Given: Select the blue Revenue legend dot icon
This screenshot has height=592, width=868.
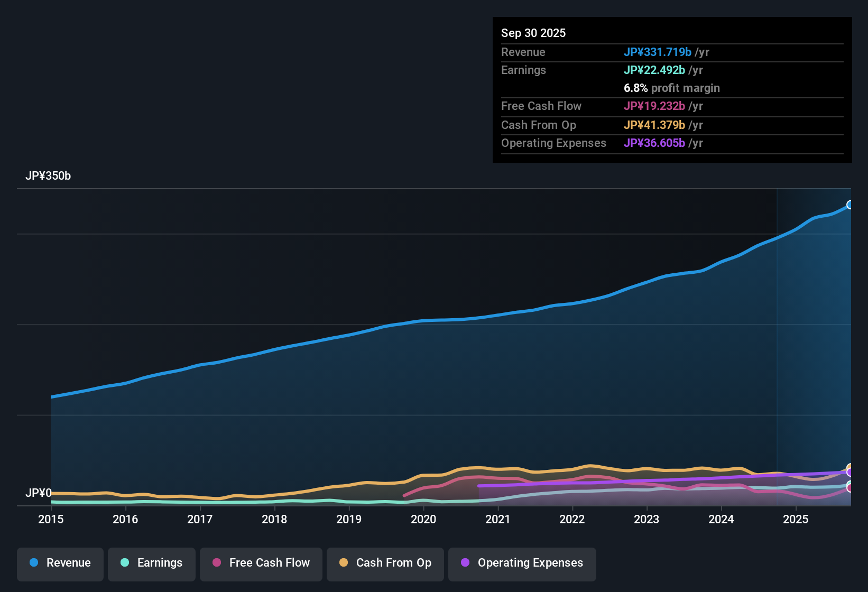Looking at the screenshot, I should click(33, 563).
